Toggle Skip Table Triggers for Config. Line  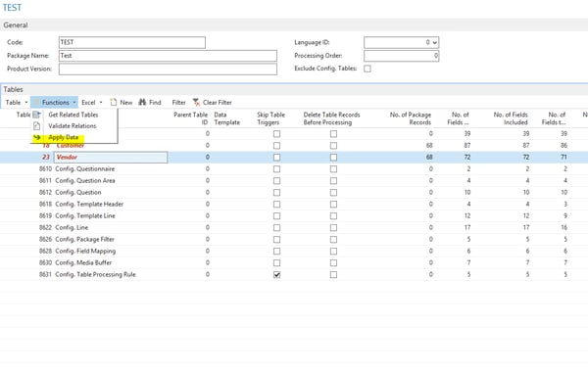[276, 228]
